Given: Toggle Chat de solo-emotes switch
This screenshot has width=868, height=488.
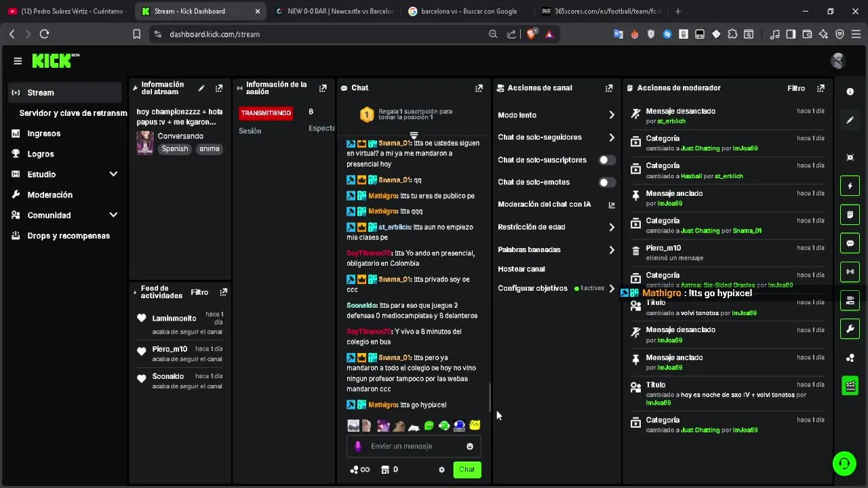Looking at the screenshot, I should (607, 182).
